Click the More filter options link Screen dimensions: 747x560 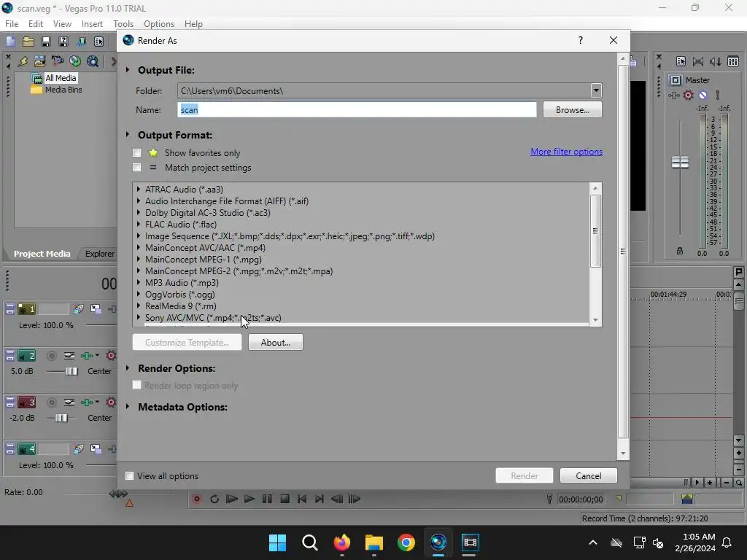(566, 152)
